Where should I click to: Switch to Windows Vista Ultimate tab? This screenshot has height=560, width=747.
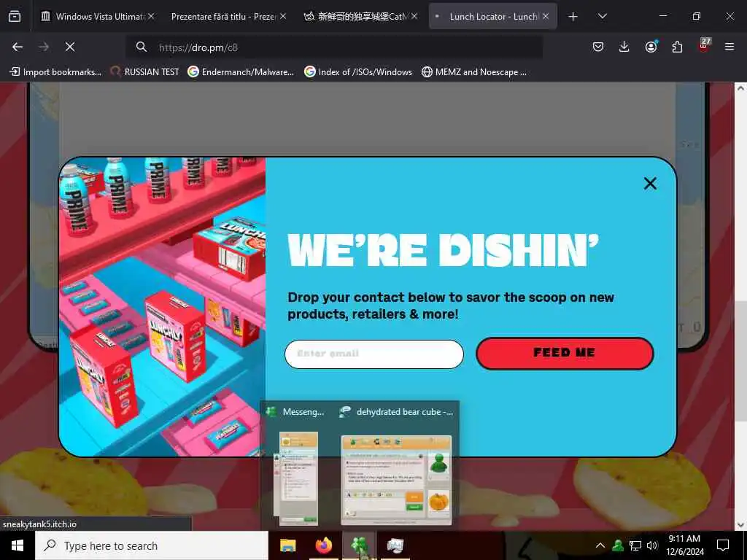(x=97, y=16)
